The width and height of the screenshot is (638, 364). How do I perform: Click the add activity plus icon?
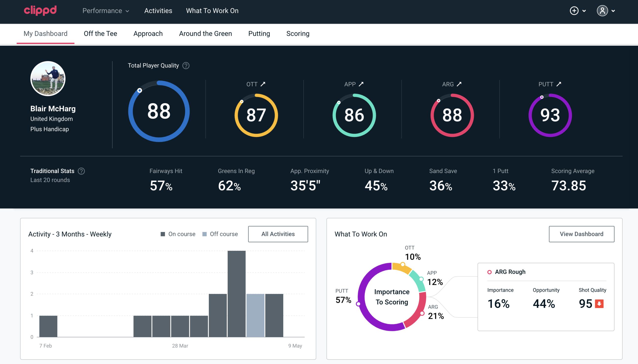coord(574,11)
